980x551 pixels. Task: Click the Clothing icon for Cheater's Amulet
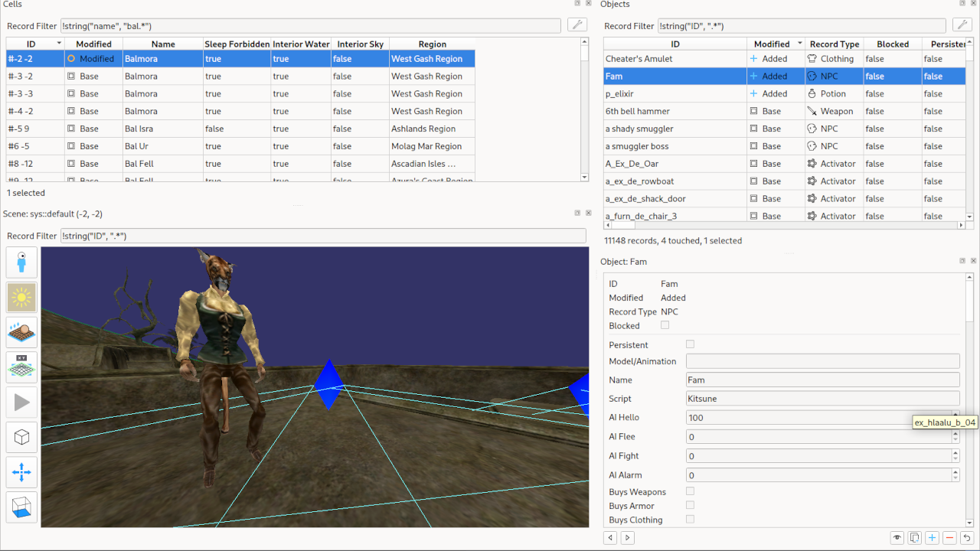812,58
